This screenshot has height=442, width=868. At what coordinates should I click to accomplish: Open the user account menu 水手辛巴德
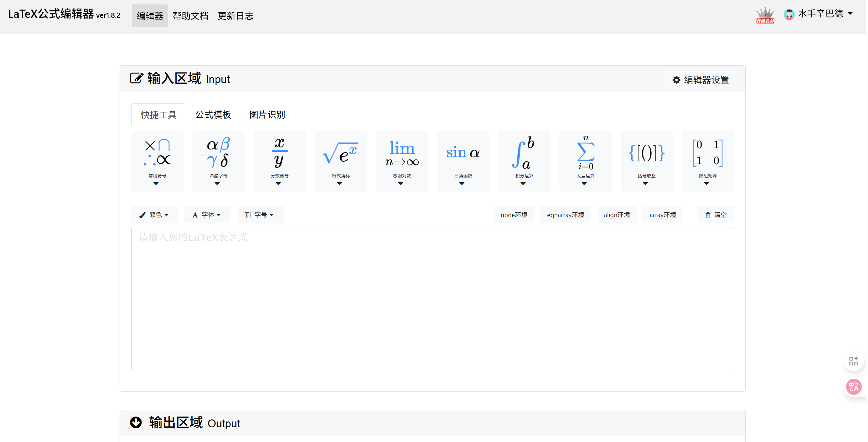coord(820,14)
